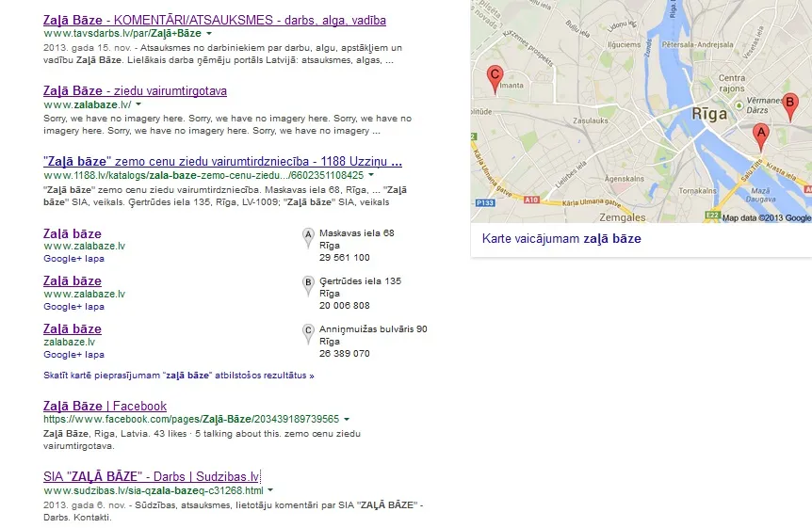Click zalabaze.lv URL under Anniņmuižas listing
Viewport: 812px width, 528px height.
tap(70, 343)
